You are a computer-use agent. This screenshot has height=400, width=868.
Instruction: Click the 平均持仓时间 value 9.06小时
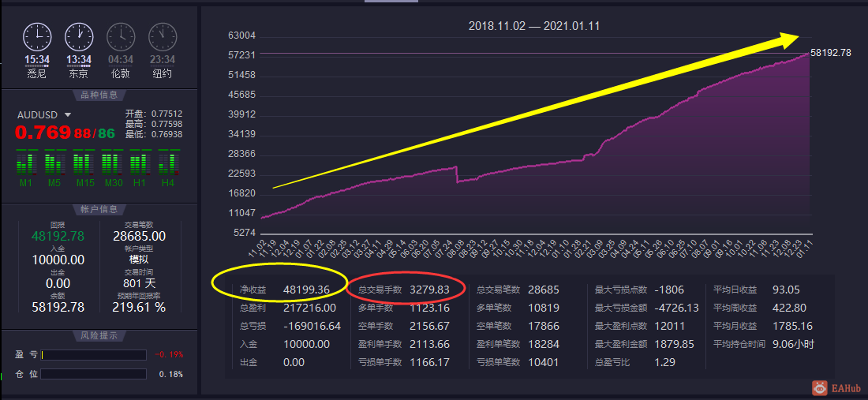point(793,344)
